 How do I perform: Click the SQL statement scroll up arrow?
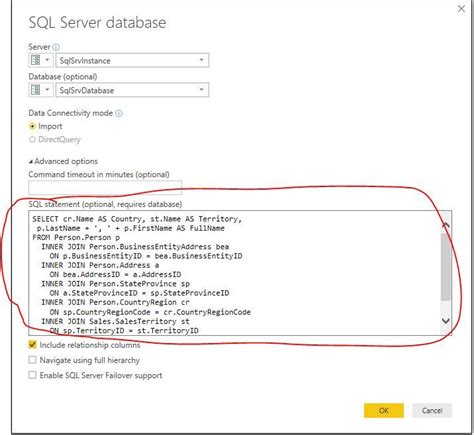(x=446, y=225)
